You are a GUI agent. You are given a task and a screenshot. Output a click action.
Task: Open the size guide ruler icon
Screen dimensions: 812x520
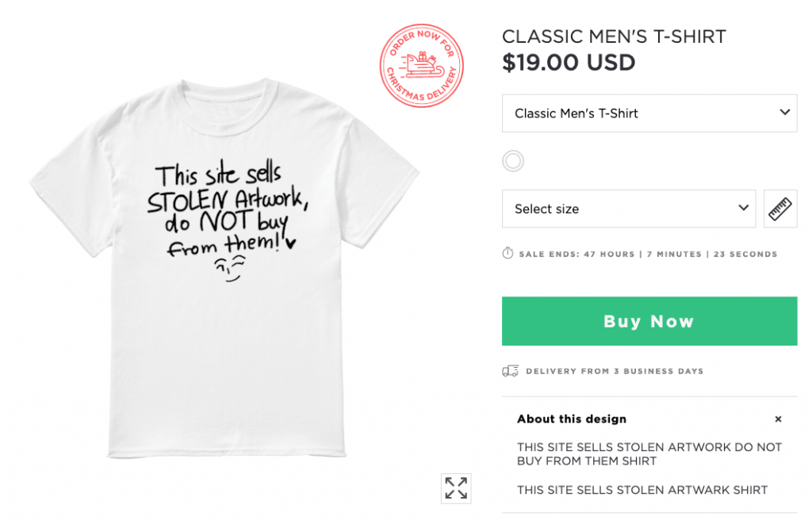[780, 208]
